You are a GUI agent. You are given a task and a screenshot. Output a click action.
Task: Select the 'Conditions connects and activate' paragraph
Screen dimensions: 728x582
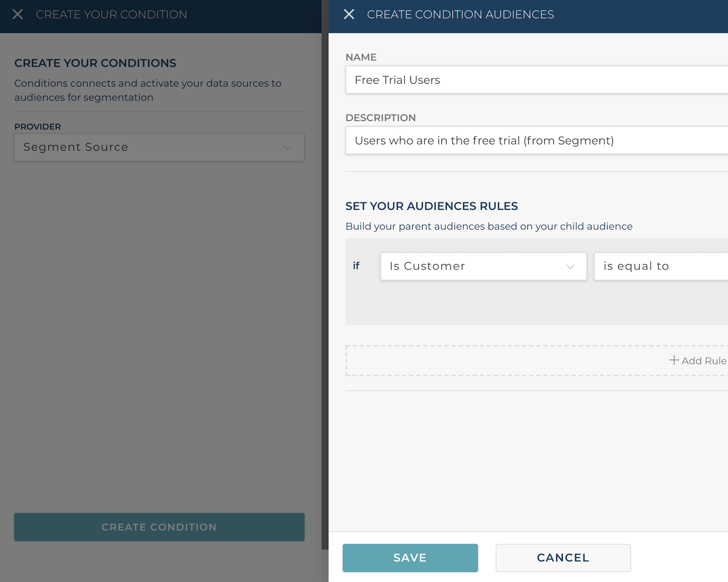click(x=148, y=90)
